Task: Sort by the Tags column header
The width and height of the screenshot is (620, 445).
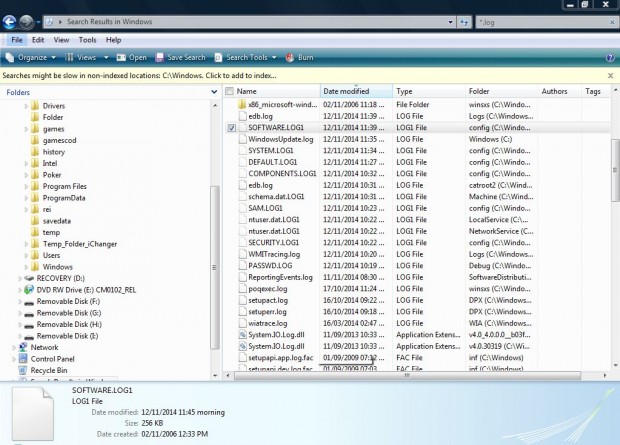Action: point(595,91)
